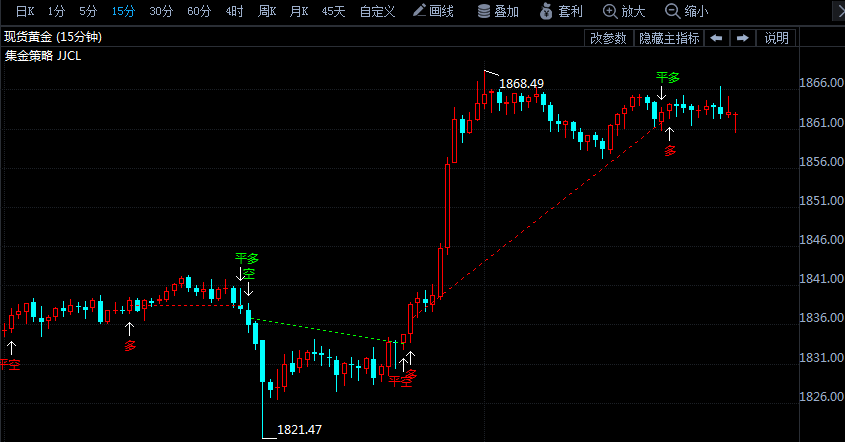The image size is (845, 442).
Task: Switch to the 4时 chart
Action: (x=234, y=11)
